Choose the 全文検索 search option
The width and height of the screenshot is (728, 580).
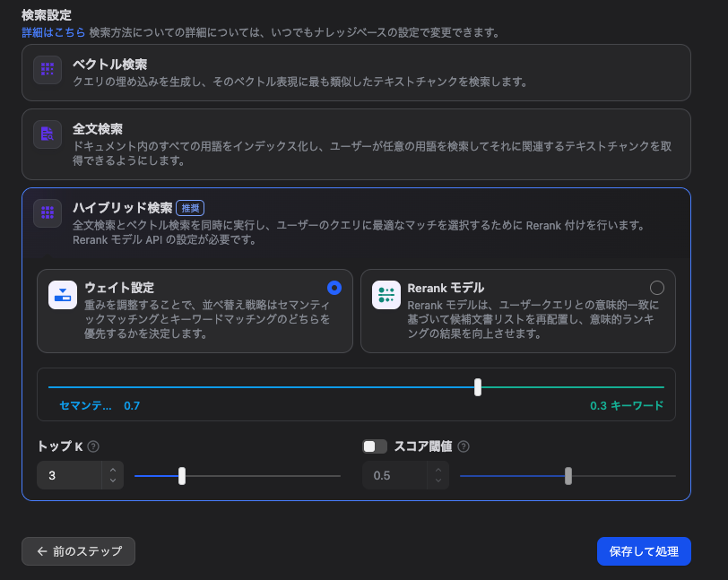(x=356, y=143)
